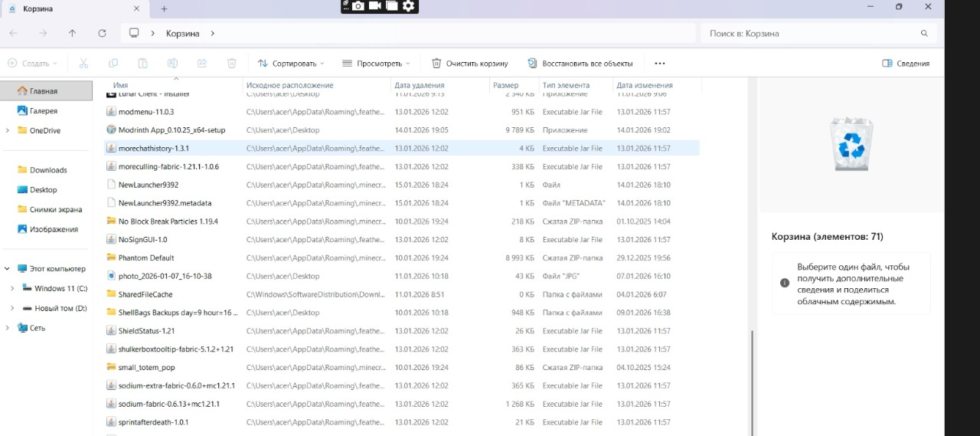Click the camera screenshot icon at top

click(358, 6)
